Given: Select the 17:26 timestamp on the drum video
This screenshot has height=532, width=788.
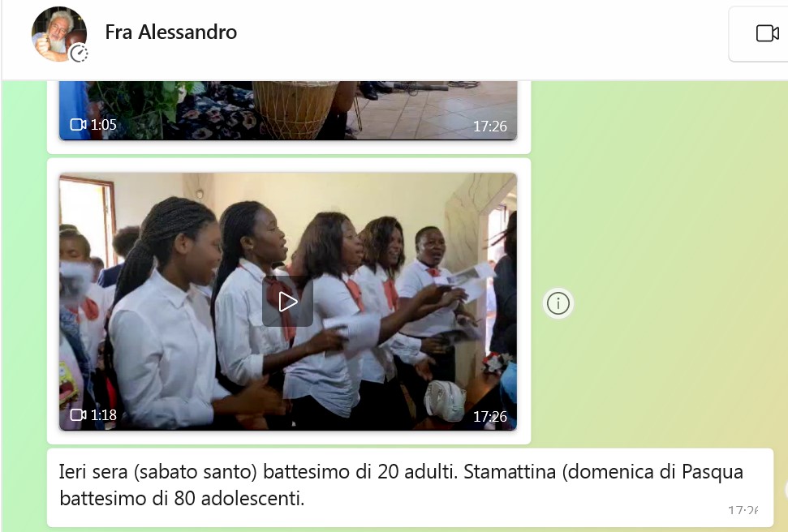Looking at the screenshot, I should pyautogui.click(x=490, y=126).
